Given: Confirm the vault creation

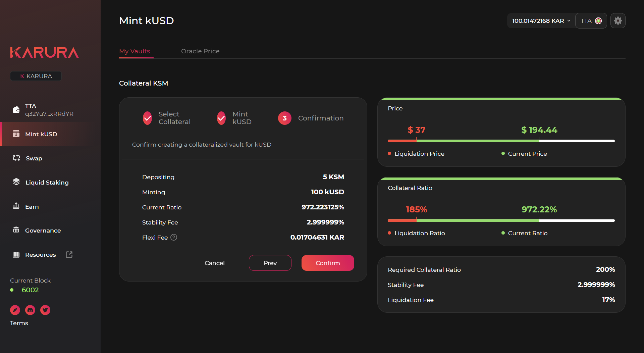Looking at the screenshot, I should (328, 263).
